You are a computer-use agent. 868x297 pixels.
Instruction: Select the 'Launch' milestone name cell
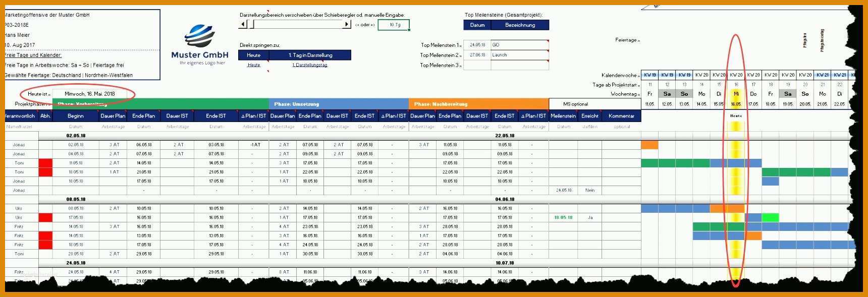click(x=520, y=55)
